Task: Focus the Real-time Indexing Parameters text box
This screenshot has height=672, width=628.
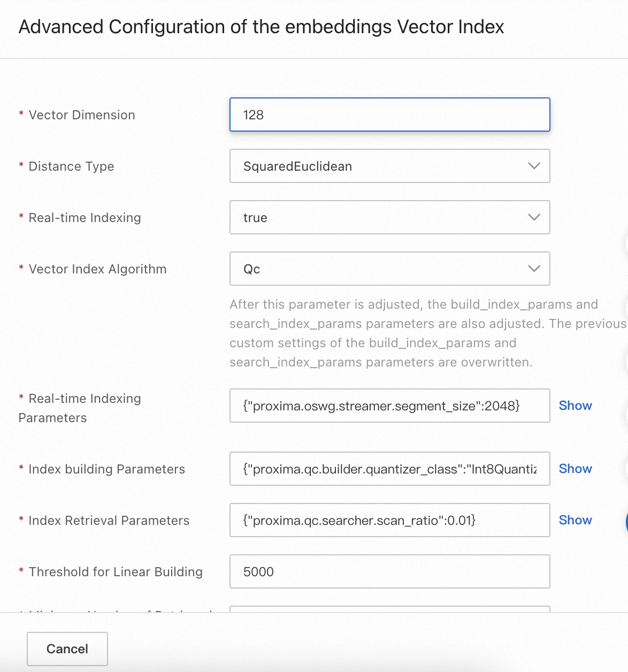Action: click(x=389, y=406)
